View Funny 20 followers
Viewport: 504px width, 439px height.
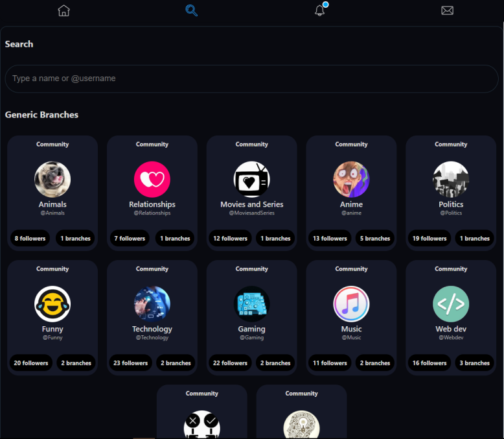pos(31,363)
